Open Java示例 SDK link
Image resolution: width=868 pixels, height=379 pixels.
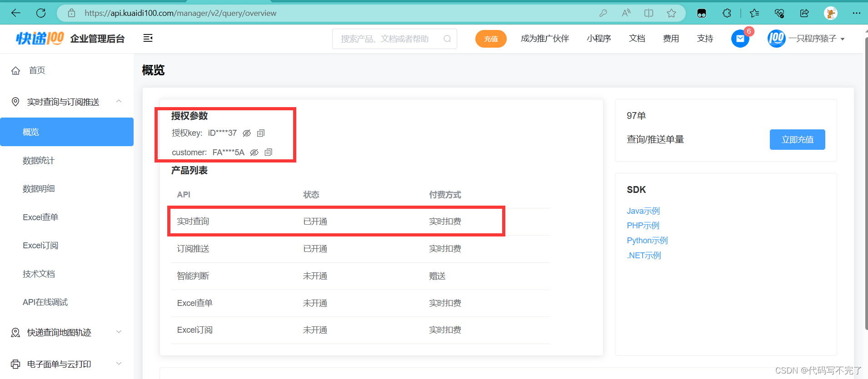pos(644,211)
